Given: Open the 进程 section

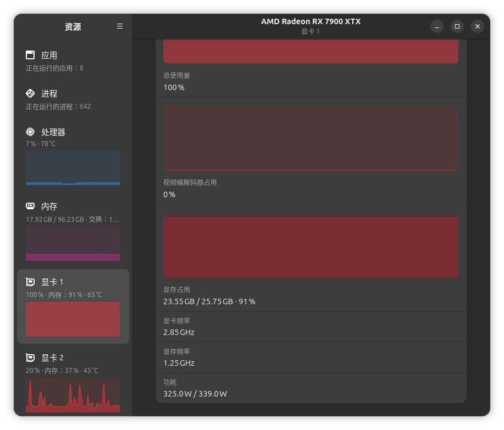Looking at the screenshot, I should click(x=73, y=99).
